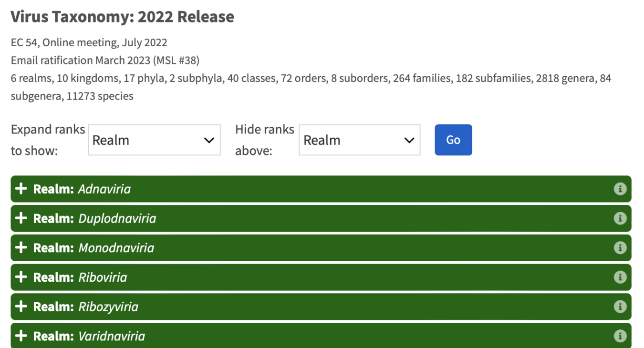
Task: Expand Adnaviria with its plus icon
Action: pyautogui.click(x=21, y=189)
